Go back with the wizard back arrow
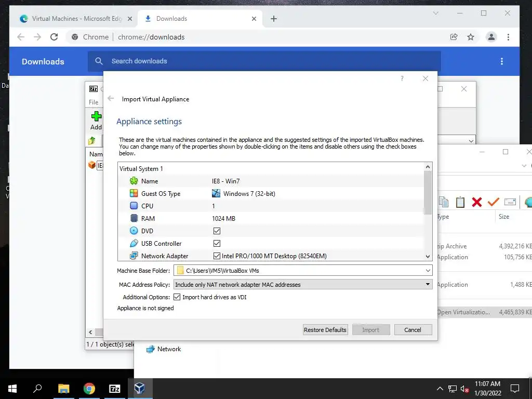The image size is (532, 399). [111, 98]
